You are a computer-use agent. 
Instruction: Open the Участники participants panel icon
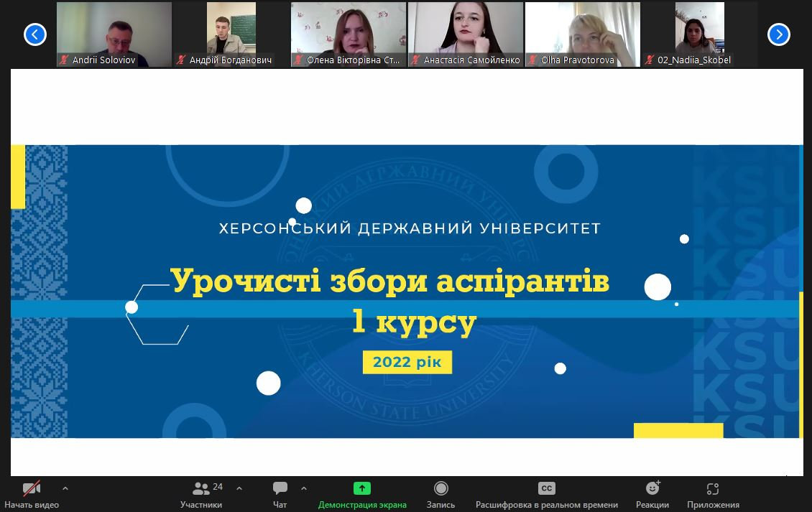[x=200, y=488]
